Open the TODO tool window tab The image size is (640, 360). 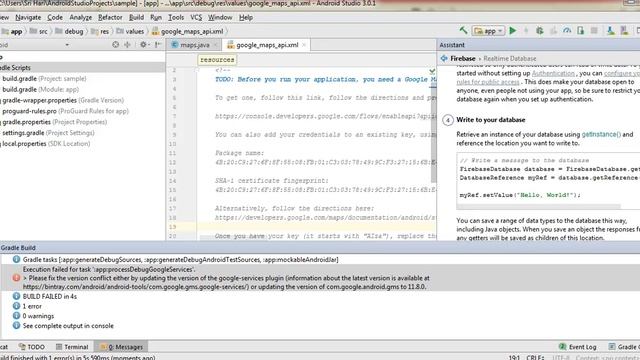[32, 347]
